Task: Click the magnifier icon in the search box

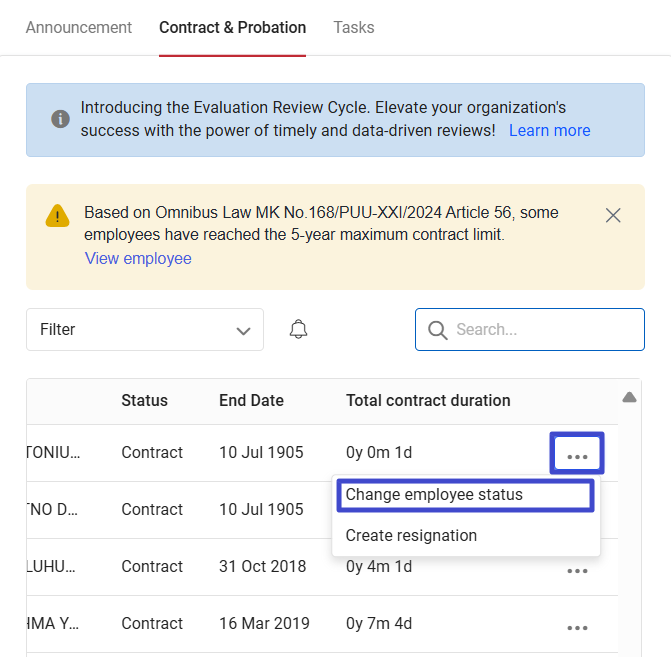Action: pyautogui.click(x=436, y=330)
